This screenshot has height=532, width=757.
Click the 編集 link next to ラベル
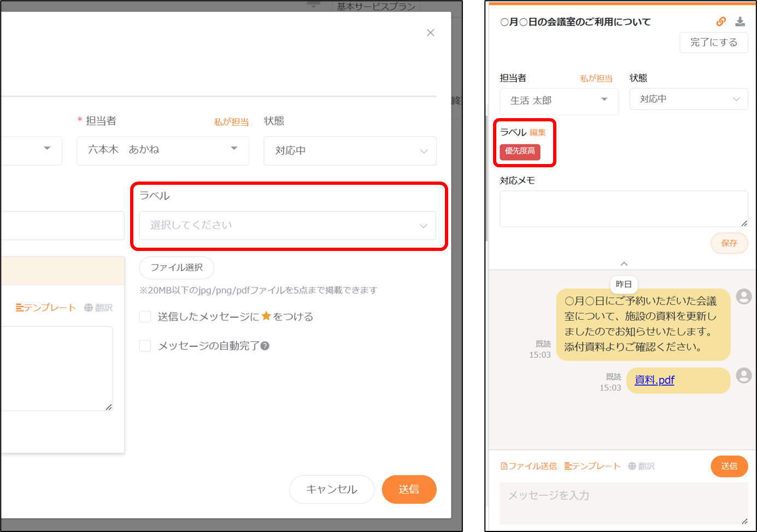(x=538, y=132)
